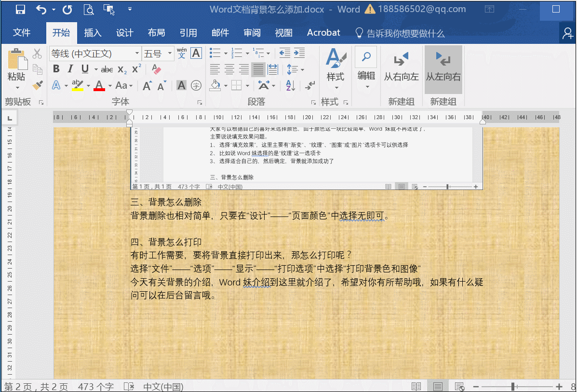Screen dimensions: 577x392
Task: Open the Acrobat ribbon tab
Action: (323, 32)
